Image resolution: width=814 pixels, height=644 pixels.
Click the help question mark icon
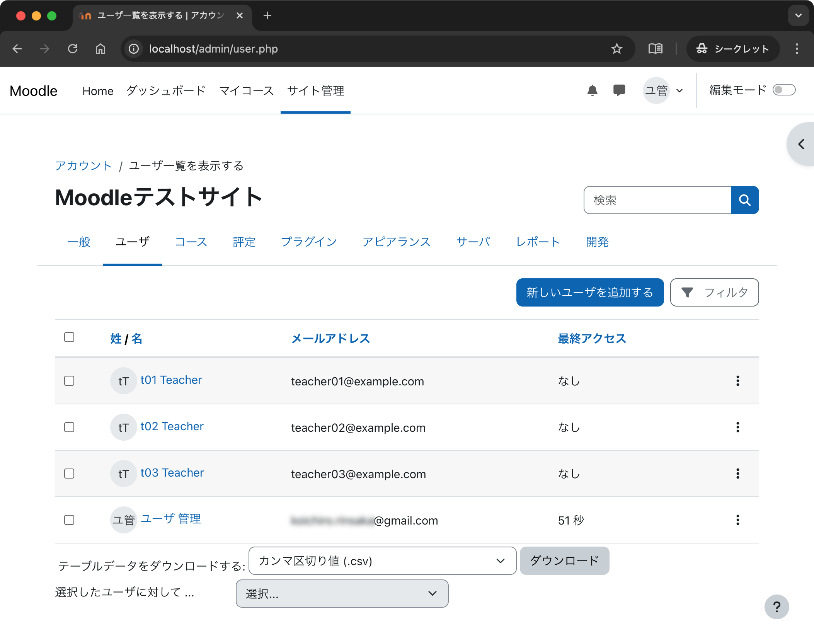point(777,607)
